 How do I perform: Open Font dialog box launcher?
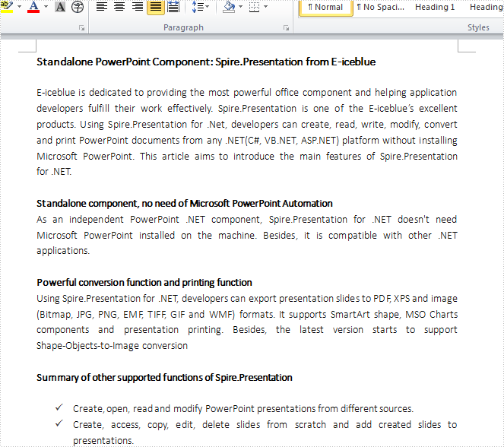click(x=81, y=28)
